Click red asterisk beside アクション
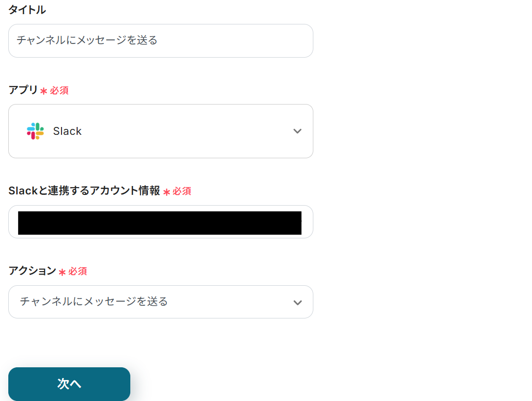 (62, 273)
